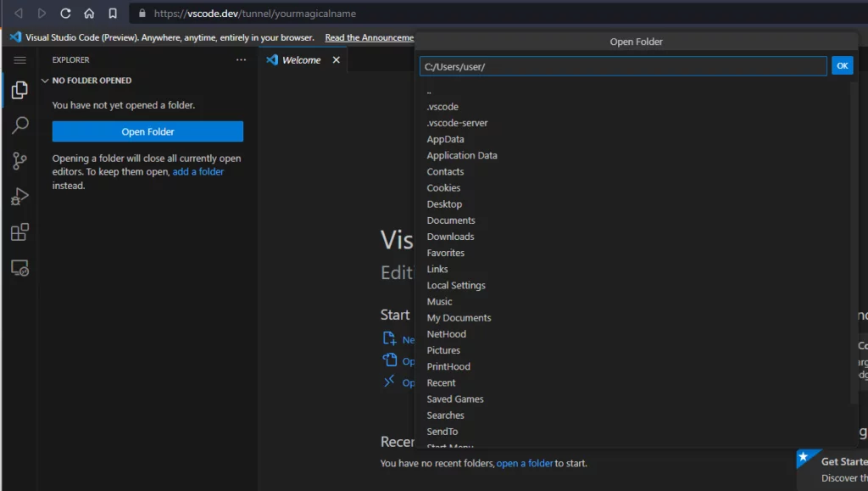Click the 'add a folder' link
The width and height of the screenshot is (868, 491).
click(198, 171)
